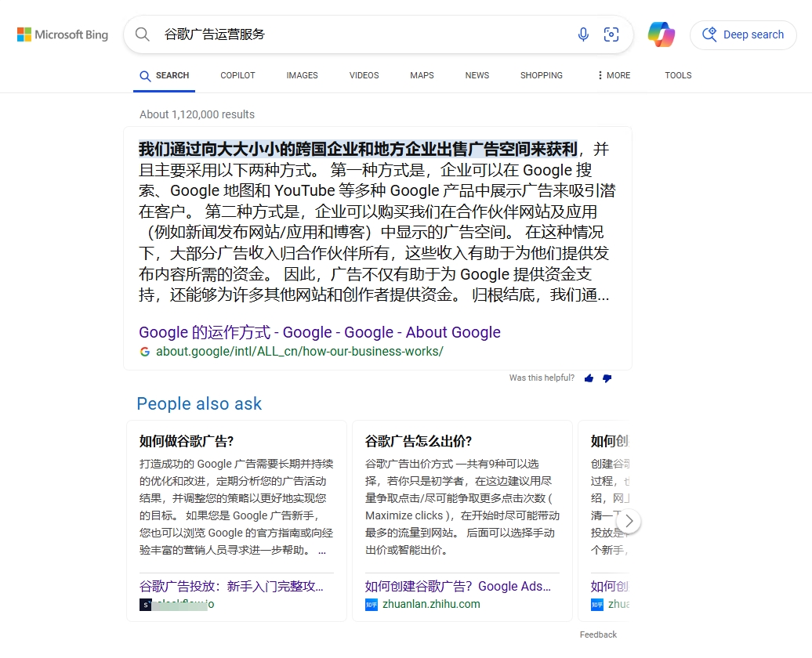812x658 pixels.
Task: Click the 'People also ask' heading
Action: 199,403
